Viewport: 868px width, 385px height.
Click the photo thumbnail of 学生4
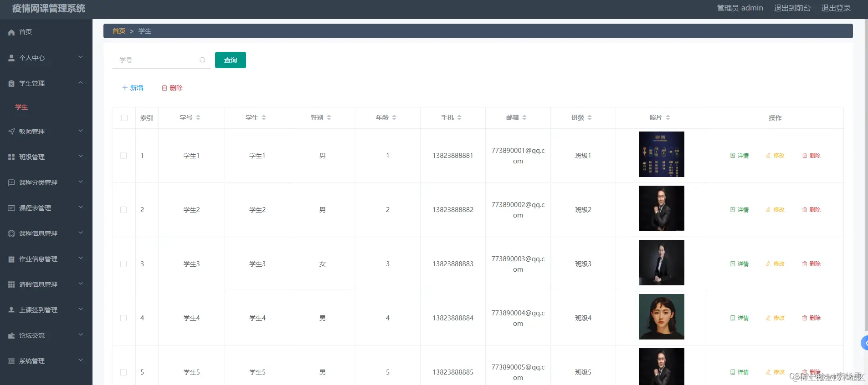coord(662,317)
